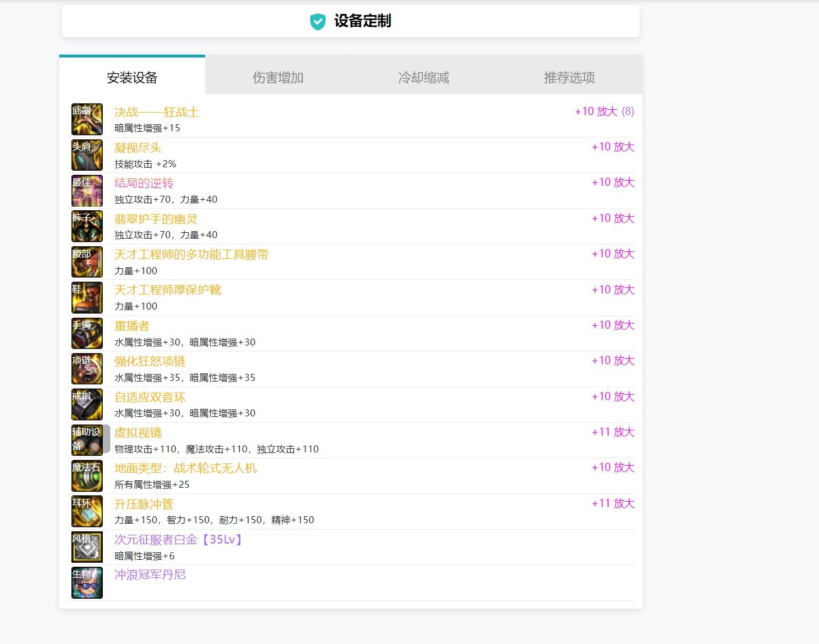Click the item name 凝视尽头

point(138,147)
